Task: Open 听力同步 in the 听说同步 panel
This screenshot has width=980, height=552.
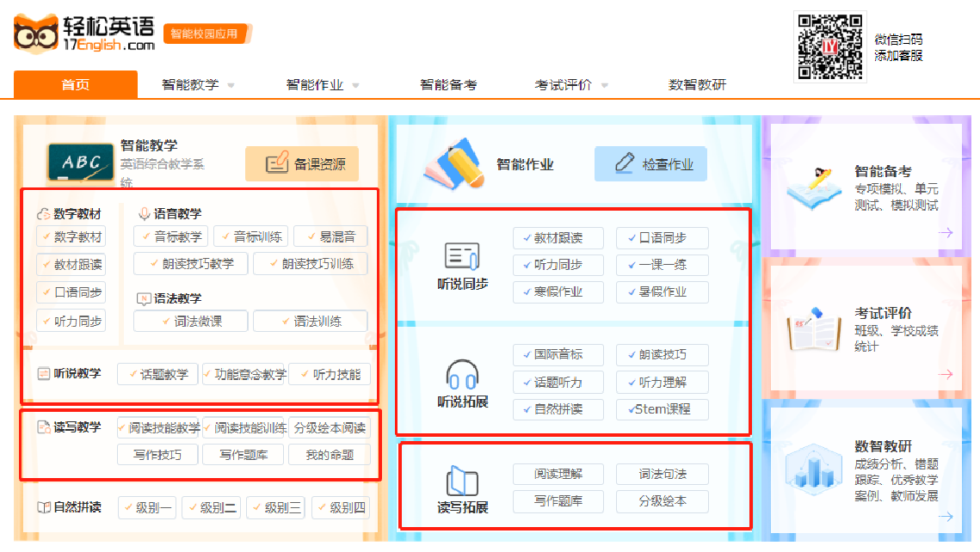Action: pyautogui.click(x=558, y=265)
